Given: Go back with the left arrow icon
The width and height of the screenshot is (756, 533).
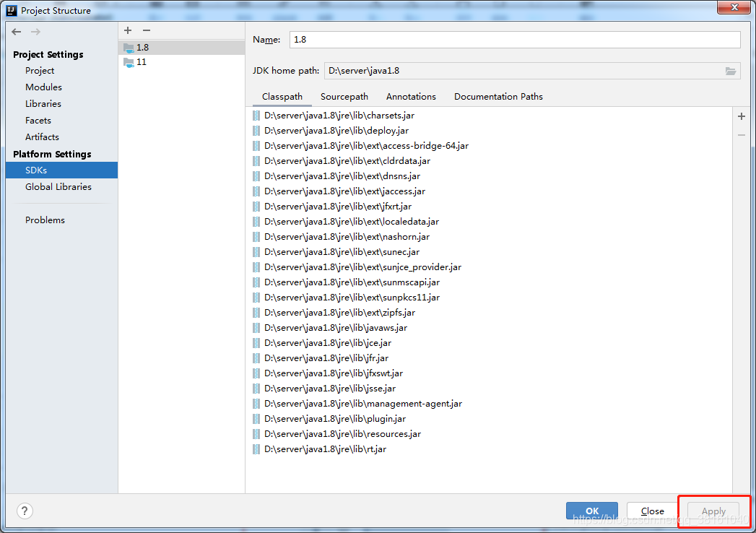Looking at the screenshot, I should (17, 32).
